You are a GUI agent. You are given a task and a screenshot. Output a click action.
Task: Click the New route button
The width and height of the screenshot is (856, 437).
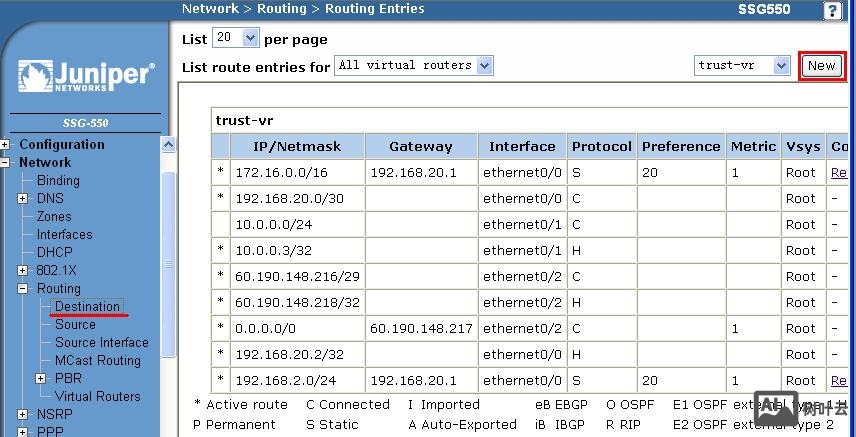(821, 66)
